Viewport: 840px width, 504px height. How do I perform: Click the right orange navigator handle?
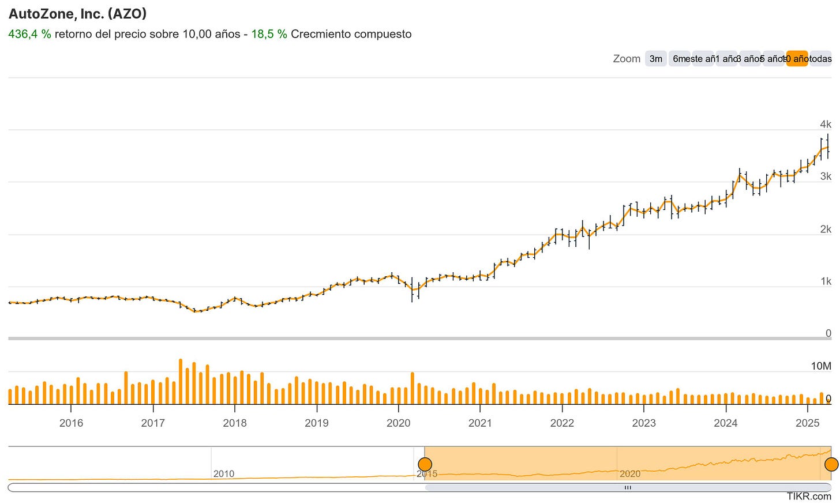pos(831,464)
